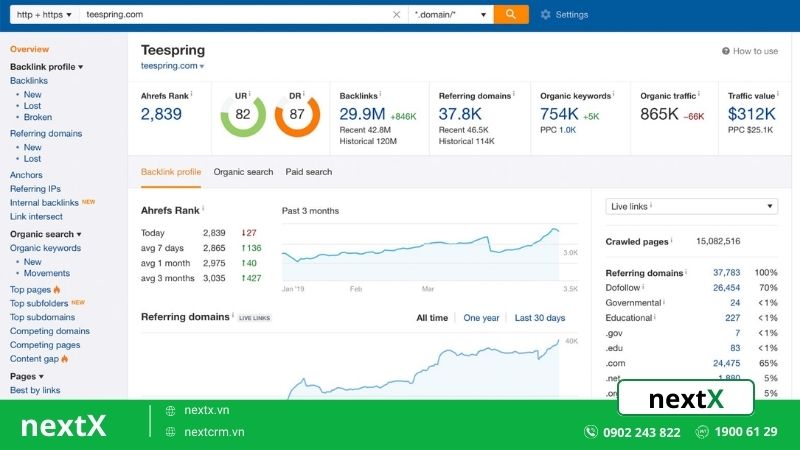Open Competing pages report

point(45,345)
